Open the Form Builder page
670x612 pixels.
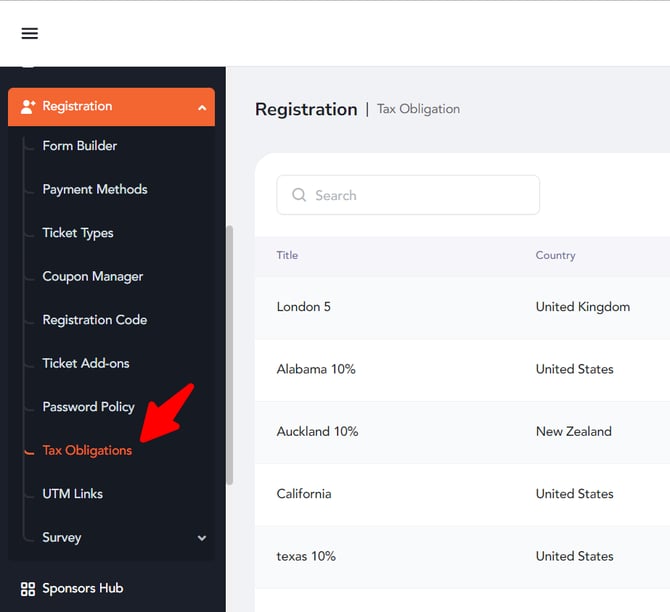tap(79, 146)
